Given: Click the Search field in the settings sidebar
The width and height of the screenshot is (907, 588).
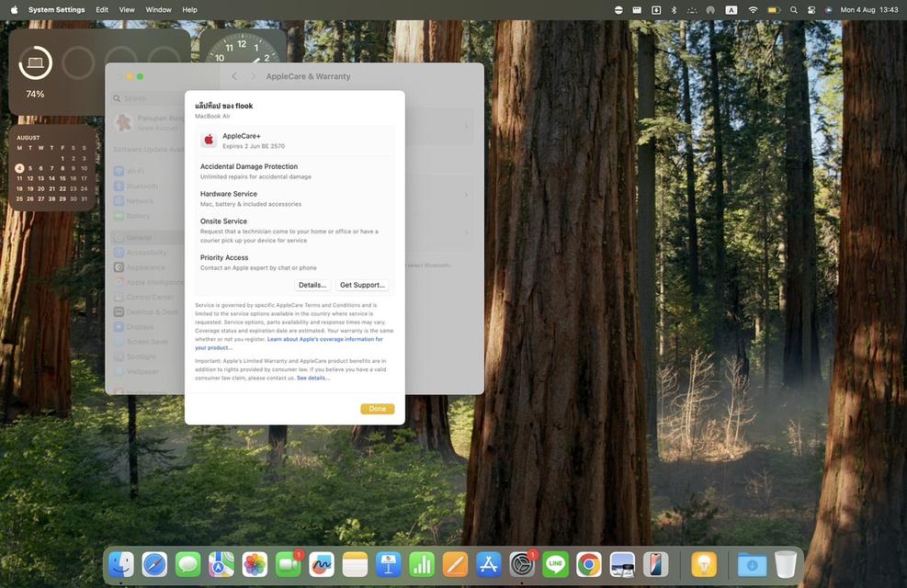Looking at the screenshot, I should tap(148, 98).
